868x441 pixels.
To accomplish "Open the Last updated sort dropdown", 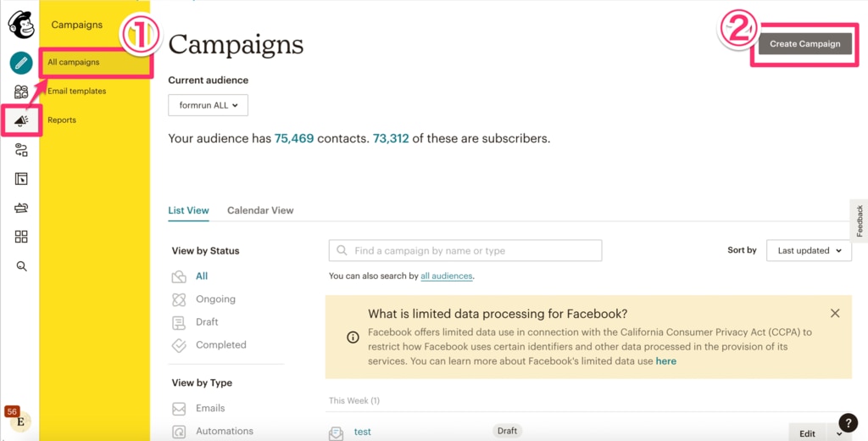I will [809, 250].
